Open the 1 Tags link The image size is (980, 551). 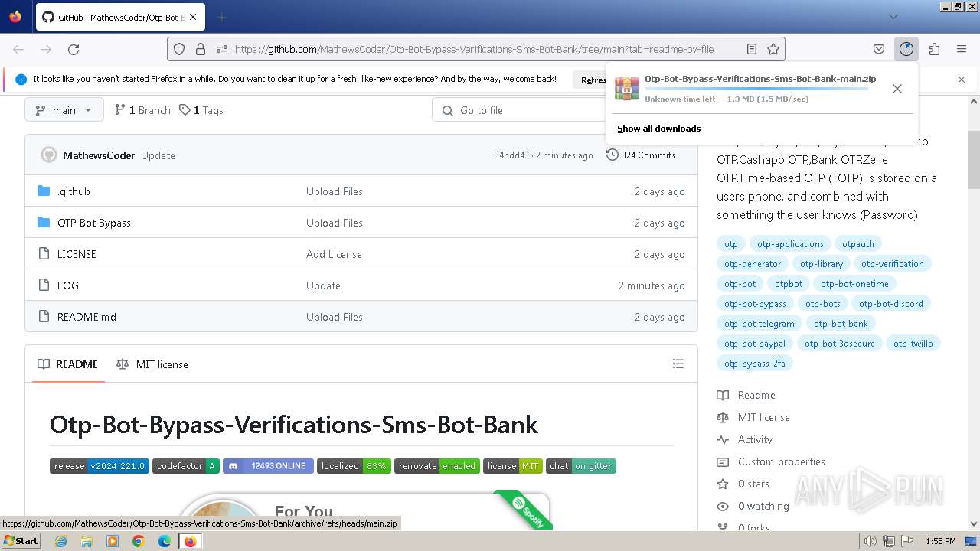(x=201, y=110)
